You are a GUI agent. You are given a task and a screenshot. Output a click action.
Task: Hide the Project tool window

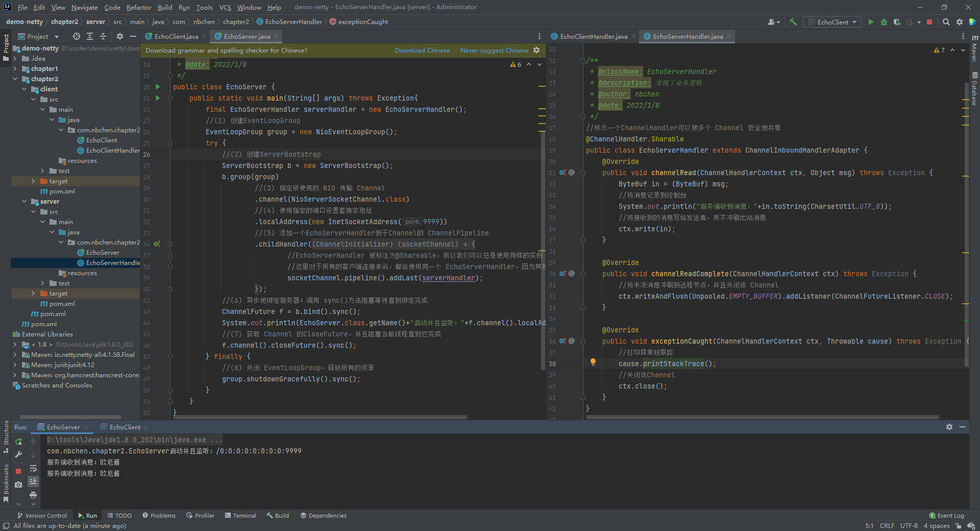point(133,36)
